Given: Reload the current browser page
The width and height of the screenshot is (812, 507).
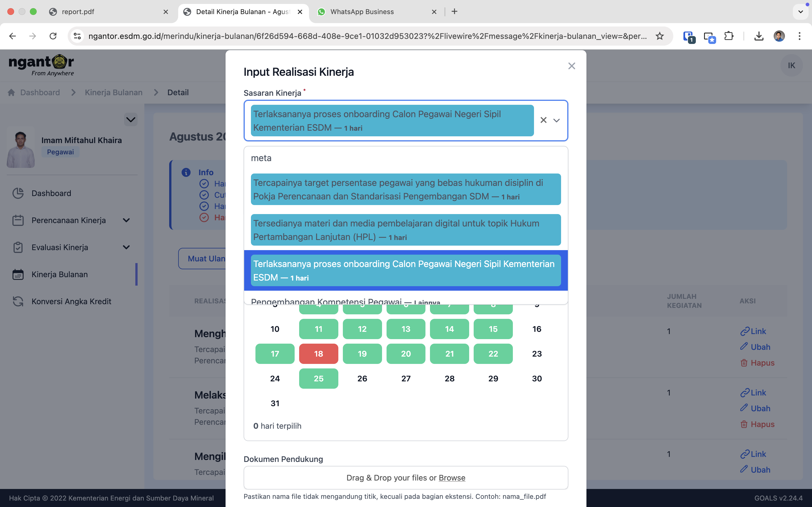Looking at the screenshot, I should [53, 36].
